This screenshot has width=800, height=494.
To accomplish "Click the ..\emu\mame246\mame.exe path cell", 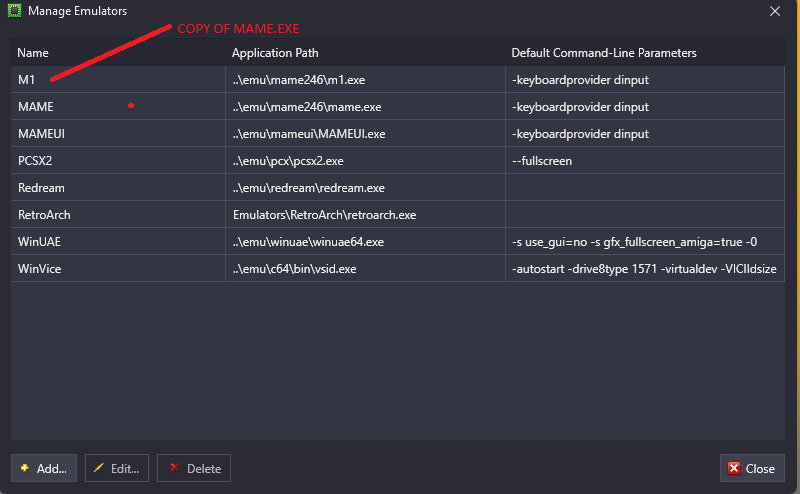I will tap(365, 107).
